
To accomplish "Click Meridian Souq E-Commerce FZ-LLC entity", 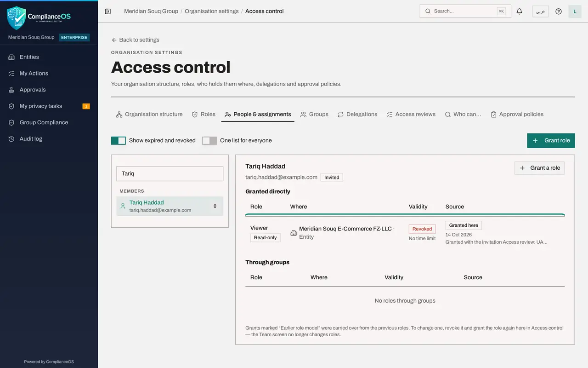I will click(x=345, y=229).
